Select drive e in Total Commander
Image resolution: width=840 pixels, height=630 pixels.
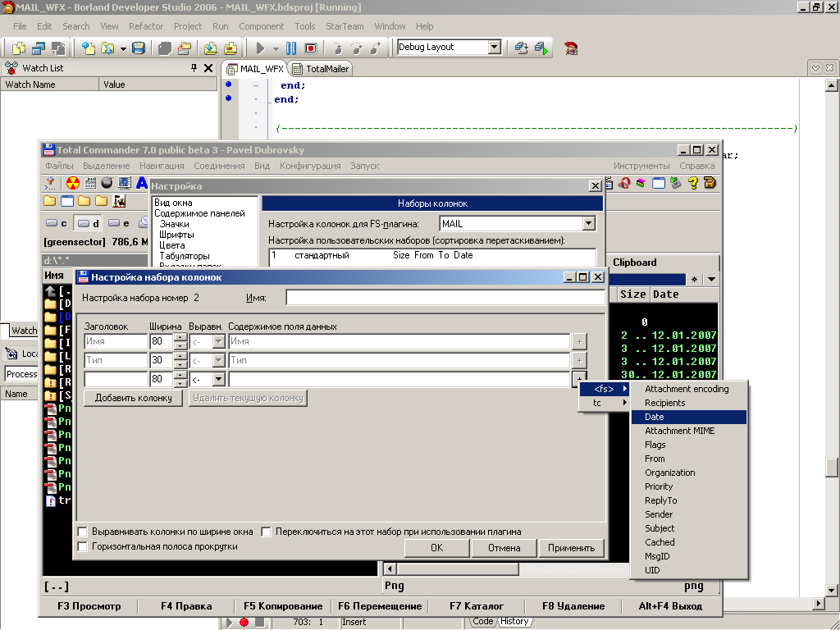coord(119,223)
